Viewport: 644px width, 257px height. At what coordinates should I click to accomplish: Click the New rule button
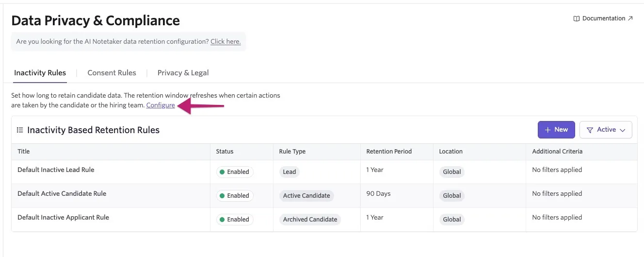coord(556,130)
